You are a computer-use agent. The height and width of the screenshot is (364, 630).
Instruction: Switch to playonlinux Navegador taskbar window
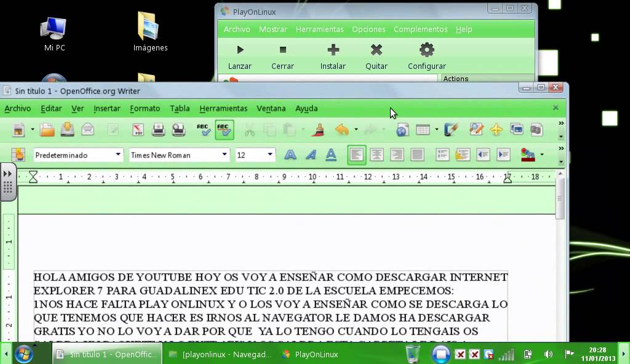[x=220, y=354]
